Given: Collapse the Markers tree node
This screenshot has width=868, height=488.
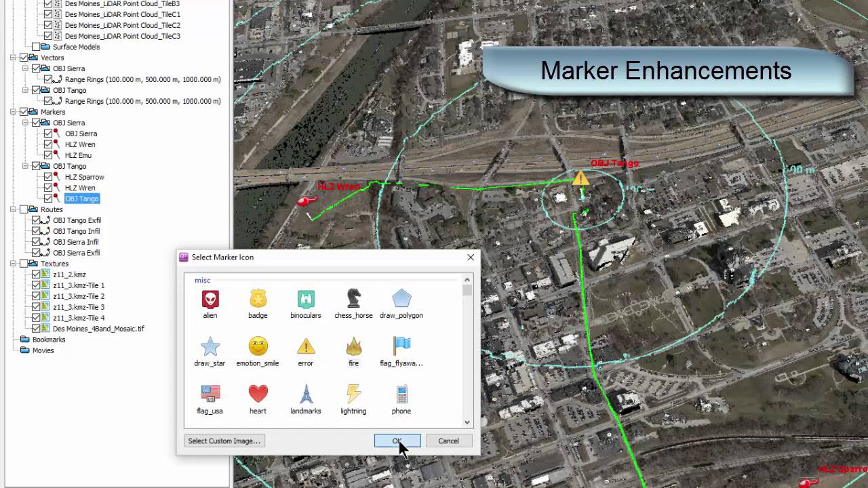Looking at the screenshot, I should point(13,112).
